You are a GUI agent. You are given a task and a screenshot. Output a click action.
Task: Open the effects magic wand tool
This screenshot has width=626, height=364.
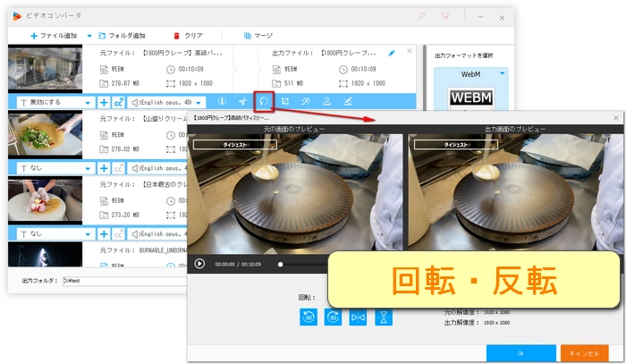pyautogui.click(x=307, y=102)
